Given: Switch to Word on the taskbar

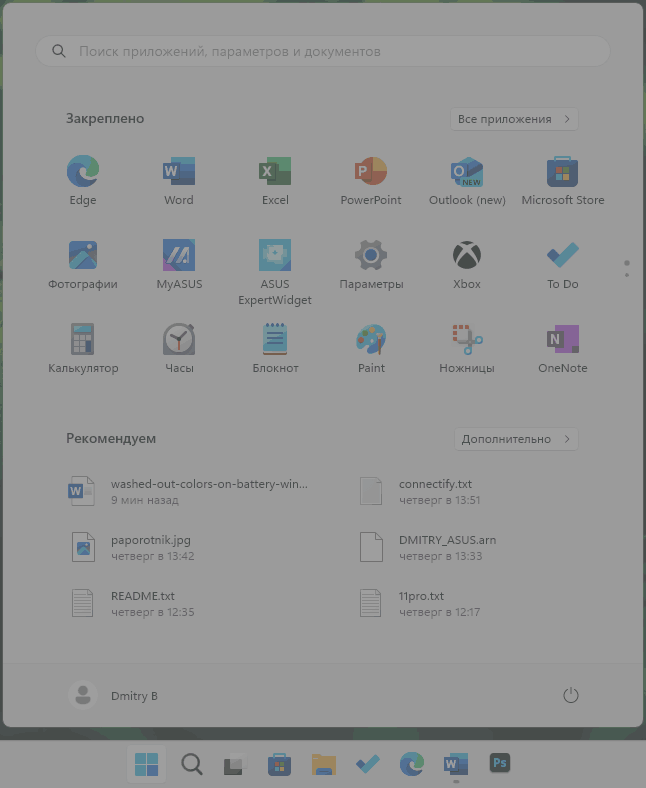Looking at the screenshot, I should click(456, 764).
